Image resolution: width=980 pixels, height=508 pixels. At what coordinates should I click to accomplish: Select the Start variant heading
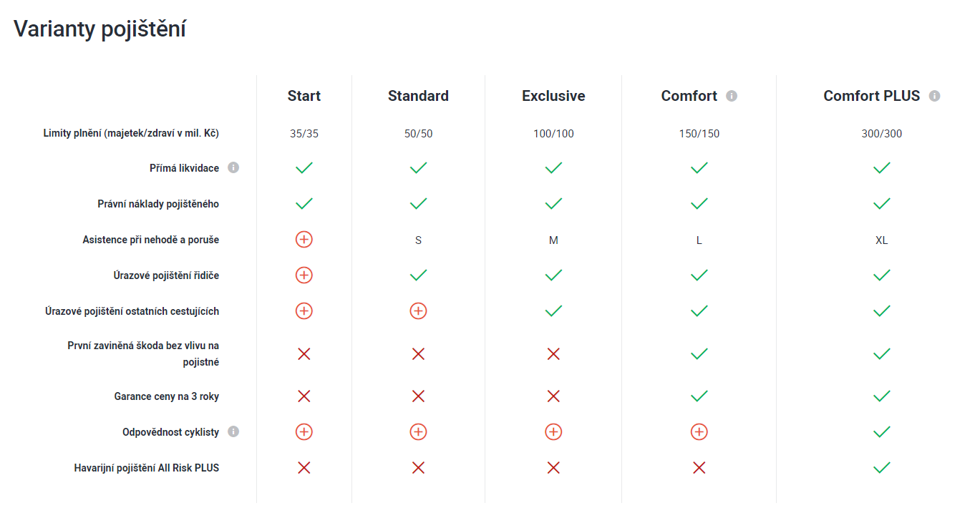click(x=304, y=96)
